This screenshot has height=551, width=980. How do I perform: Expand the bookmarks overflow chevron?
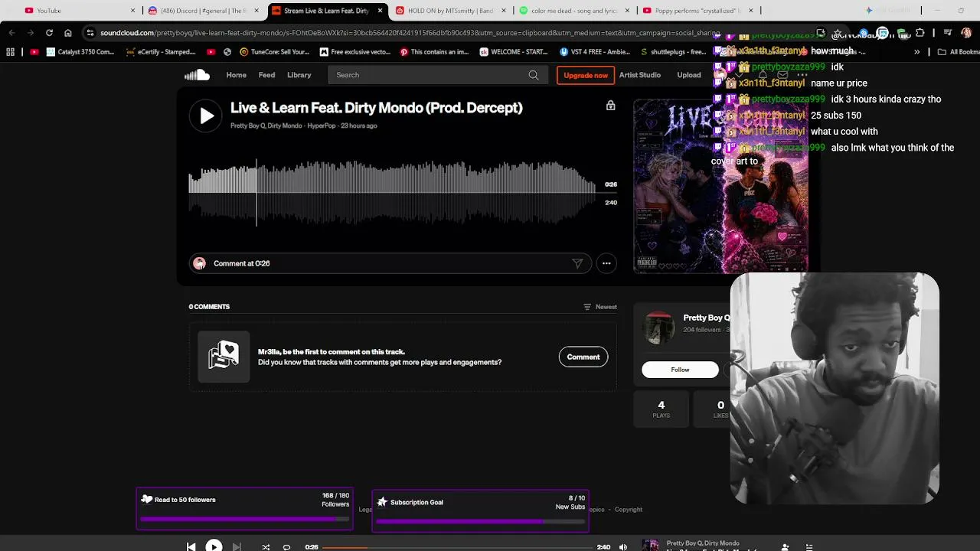916,52
